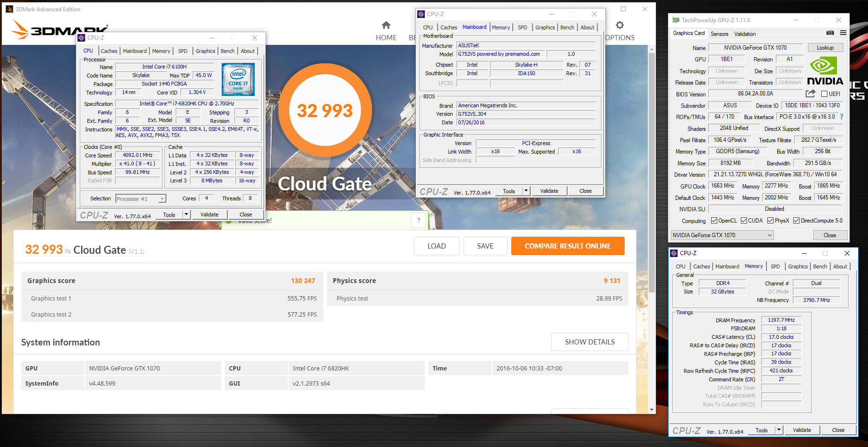This screenshot has height=447, width=868.
Task: Toggle CUDA checkbox in GPU-Z
Action: [x=744, y=221]
